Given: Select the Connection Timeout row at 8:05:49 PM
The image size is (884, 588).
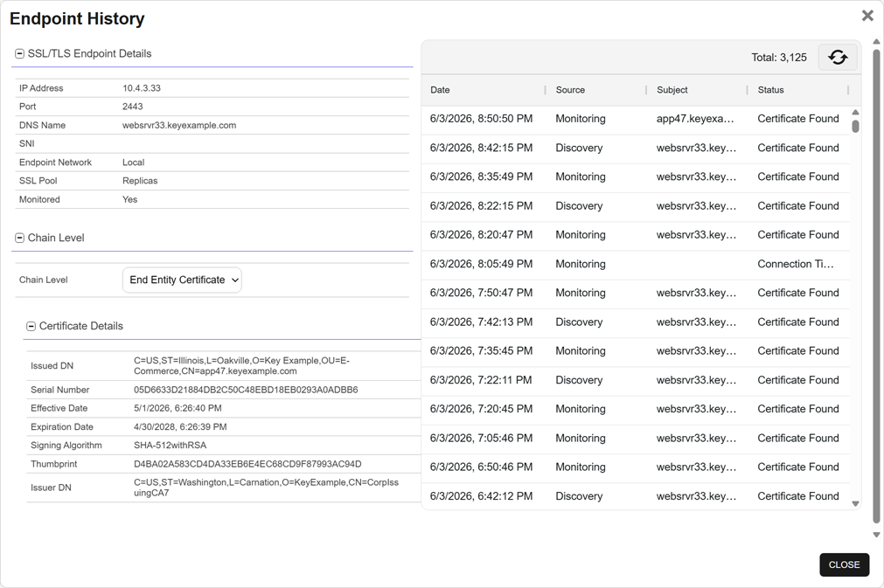Looking at the screenshot, I should 636,264.
